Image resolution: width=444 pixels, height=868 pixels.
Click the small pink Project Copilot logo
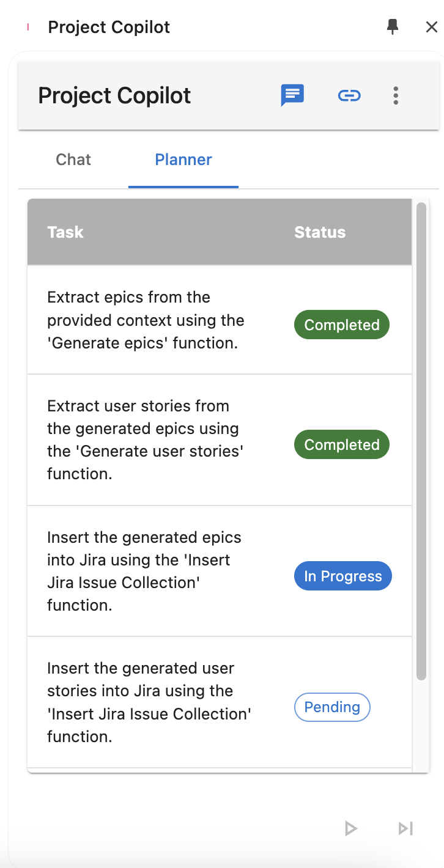point(28,27)
